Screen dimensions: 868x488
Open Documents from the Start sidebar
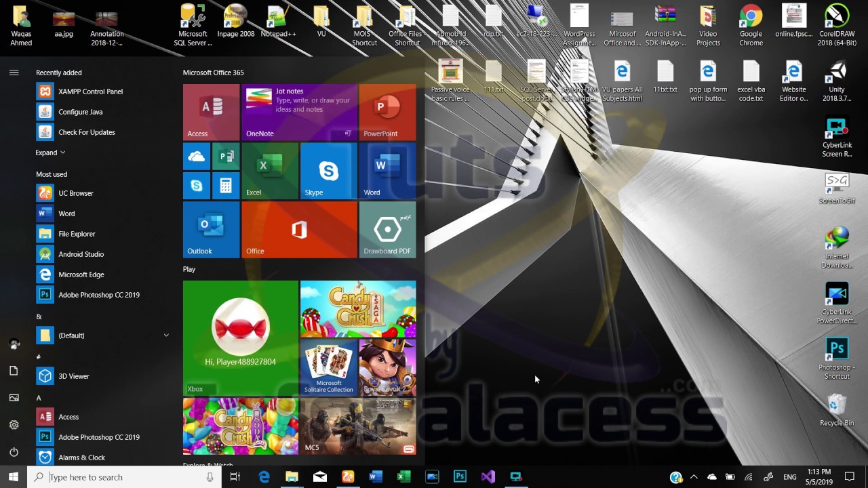click(x=14, y=371)
